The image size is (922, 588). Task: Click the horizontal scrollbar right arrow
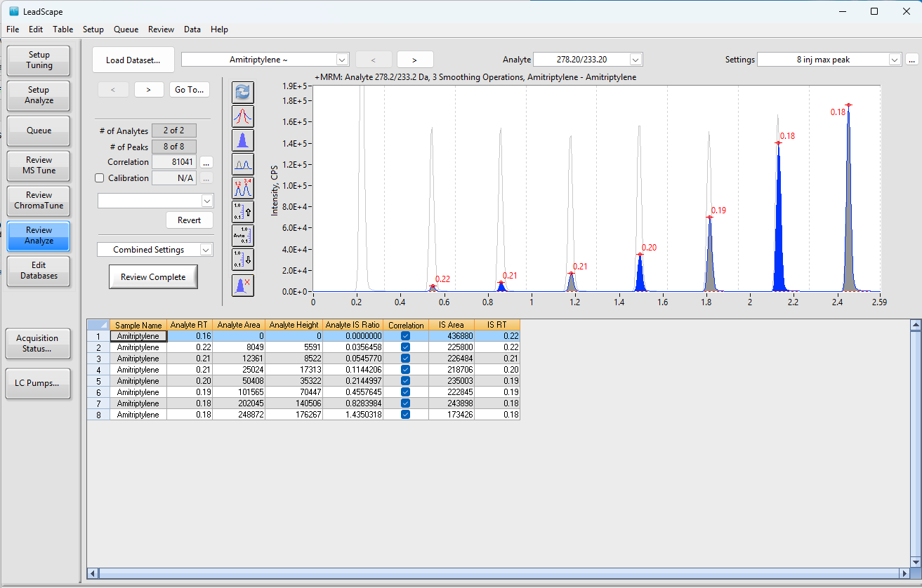[904, 573]
